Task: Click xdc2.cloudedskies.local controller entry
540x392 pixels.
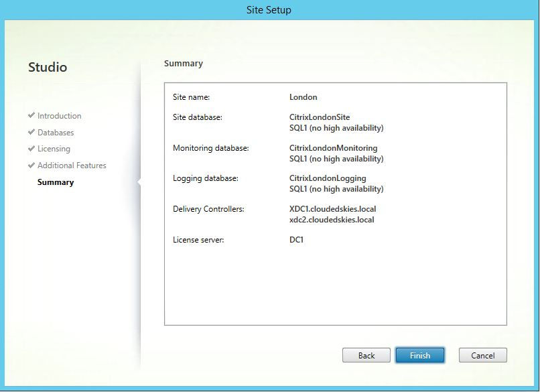Action: click(x=332, y=219)
